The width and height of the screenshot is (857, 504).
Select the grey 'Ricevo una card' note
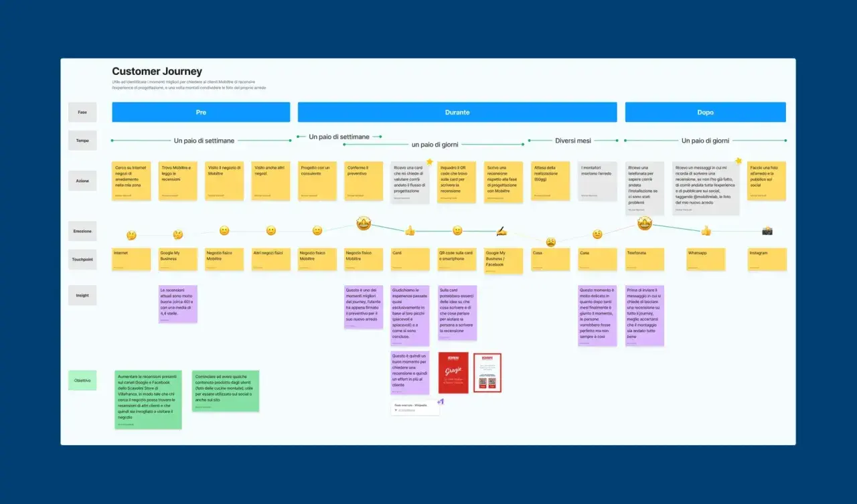pos(410,182)
